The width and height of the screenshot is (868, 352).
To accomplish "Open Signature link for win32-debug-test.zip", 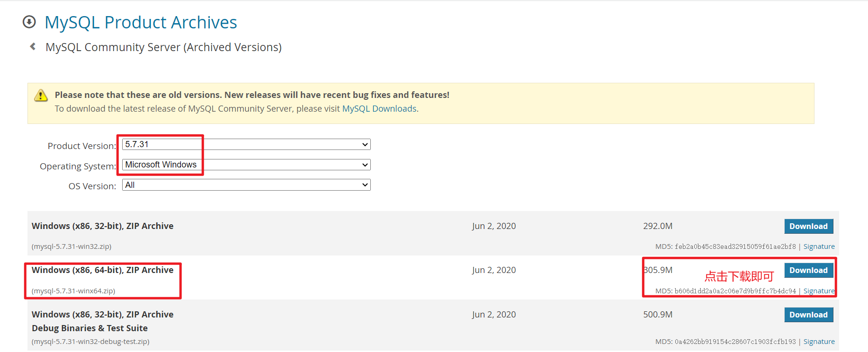I will [x=819, y=342].
